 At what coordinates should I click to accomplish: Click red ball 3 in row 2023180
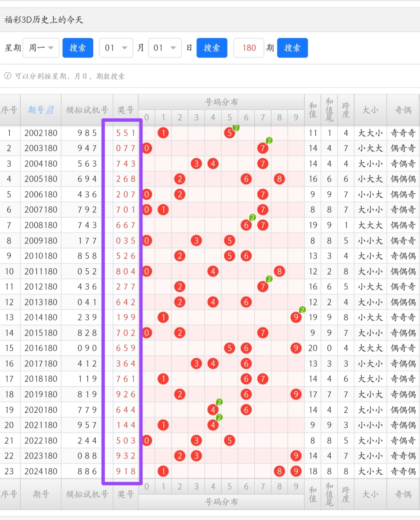(x=196, y=456)
